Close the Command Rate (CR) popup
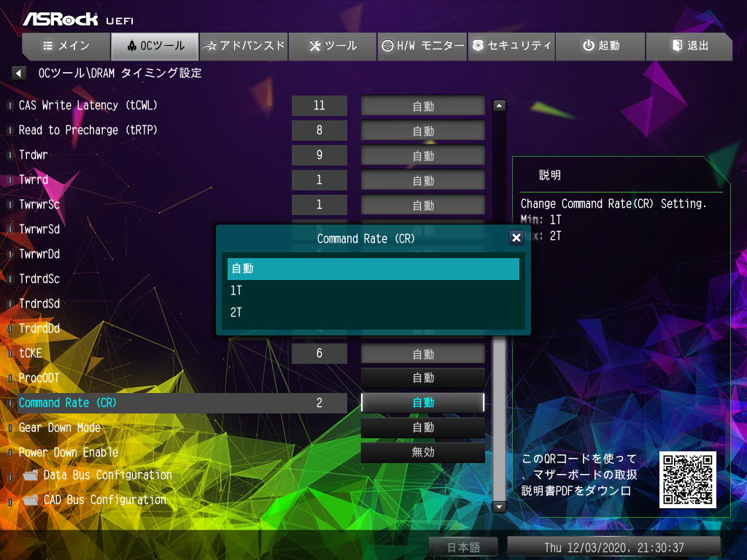Image resolution: width=747 pixels, height=560 pixels. click(516, 238)
